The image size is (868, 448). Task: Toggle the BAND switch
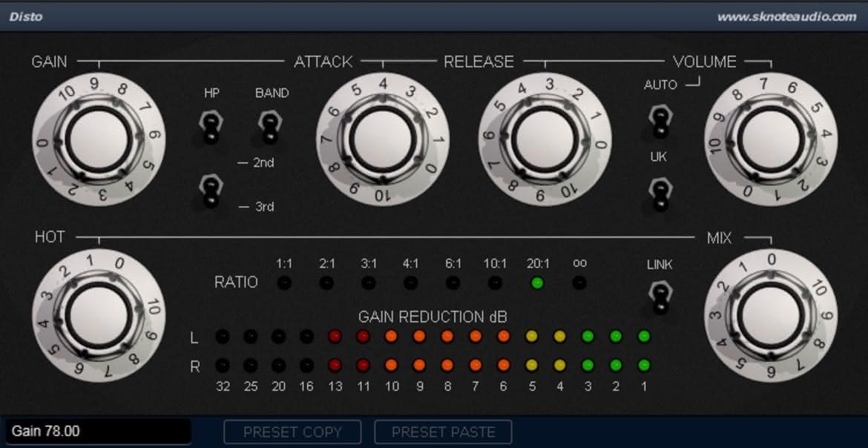(x=269, y=127)
